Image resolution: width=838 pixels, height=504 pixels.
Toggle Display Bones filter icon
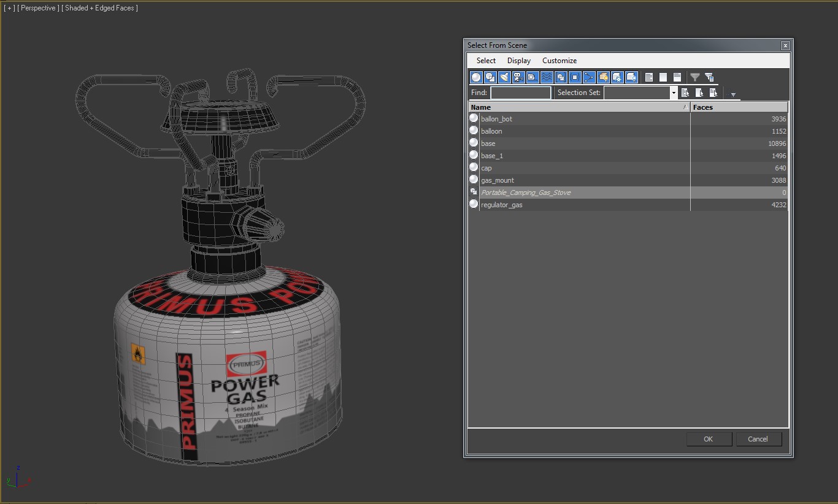point(589,77)
